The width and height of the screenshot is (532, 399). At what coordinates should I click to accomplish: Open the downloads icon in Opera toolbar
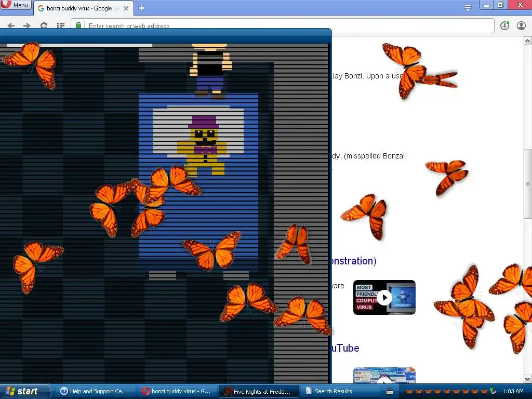point(505,25)
